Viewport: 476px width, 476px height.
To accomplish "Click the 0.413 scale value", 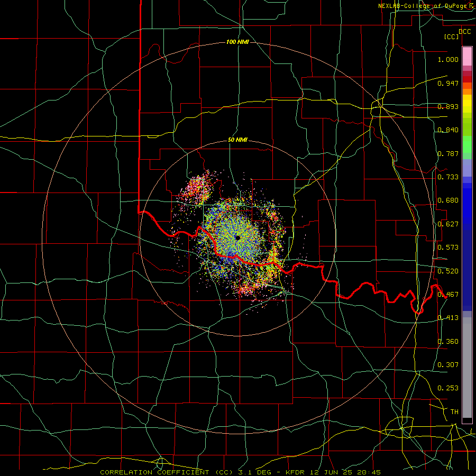I will (x=448, y=318).
